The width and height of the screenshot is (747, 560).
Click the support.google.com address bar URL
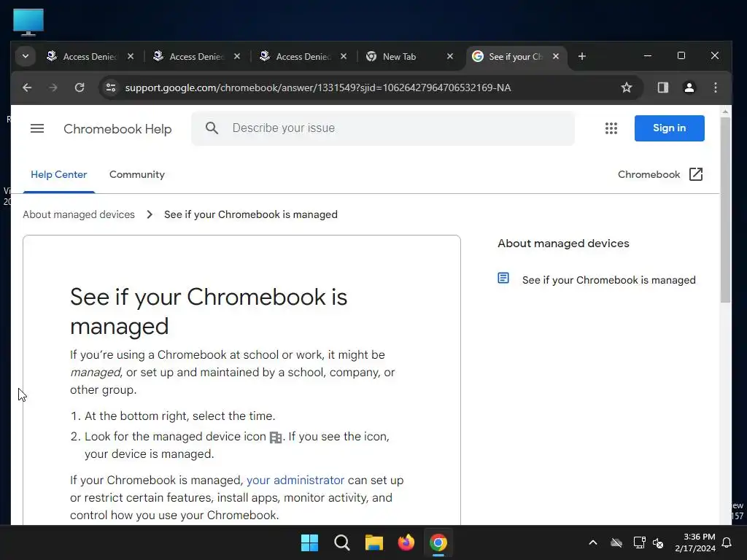pyautogui.click(x=318, y=87)
